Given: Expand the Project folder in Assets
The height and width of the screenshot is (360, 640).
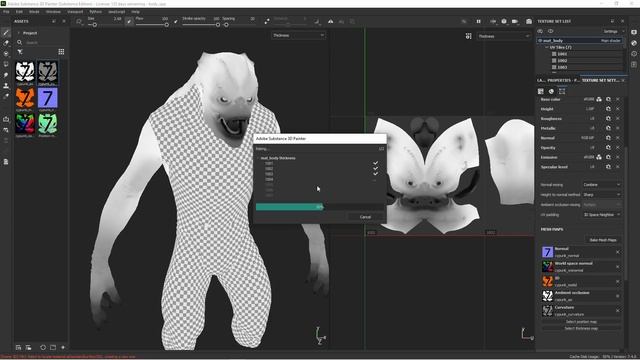Looking at the screenshot, I should (18, 33).
